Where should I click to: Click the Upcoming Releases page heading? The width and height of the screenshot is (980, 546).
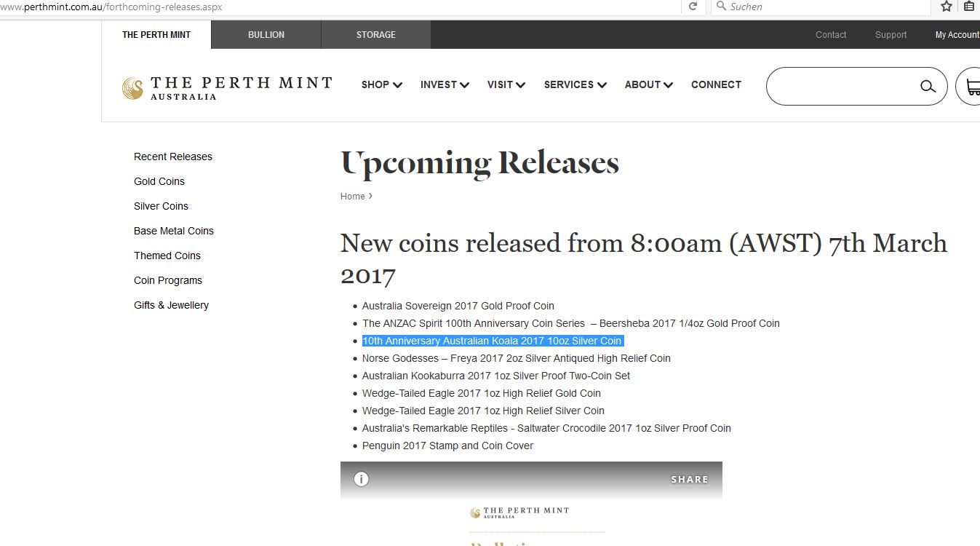[479, 164]
